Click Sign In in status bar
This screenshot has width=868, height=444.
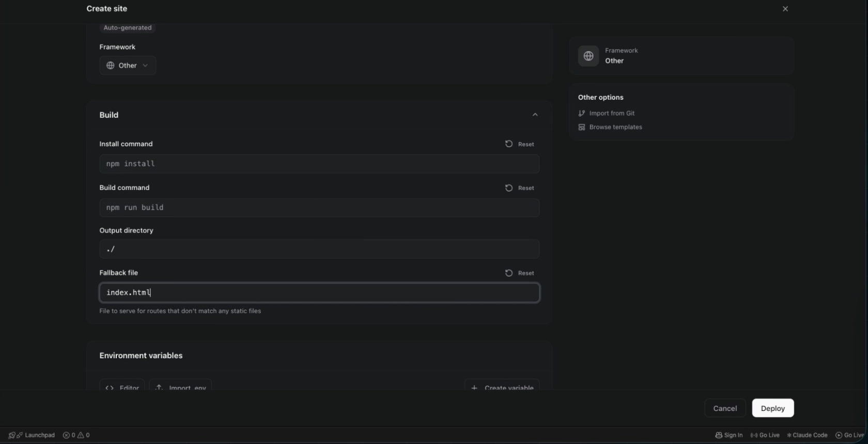[x=729, y=435]
